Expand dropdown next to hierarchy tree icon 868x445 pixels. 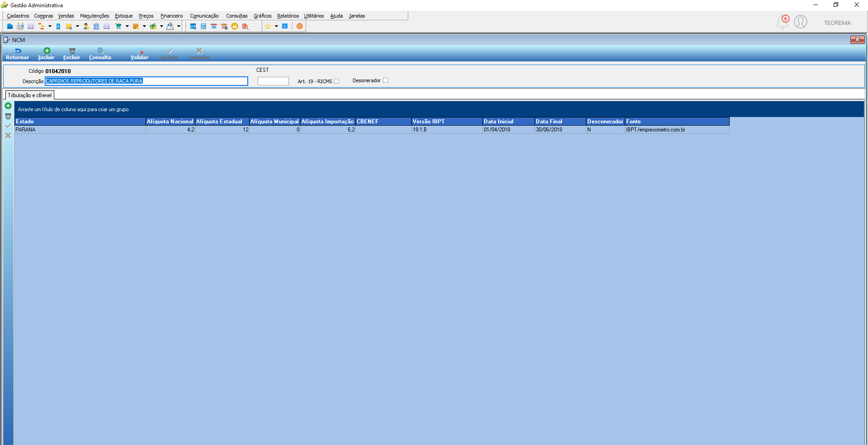(x=50, y=26)
